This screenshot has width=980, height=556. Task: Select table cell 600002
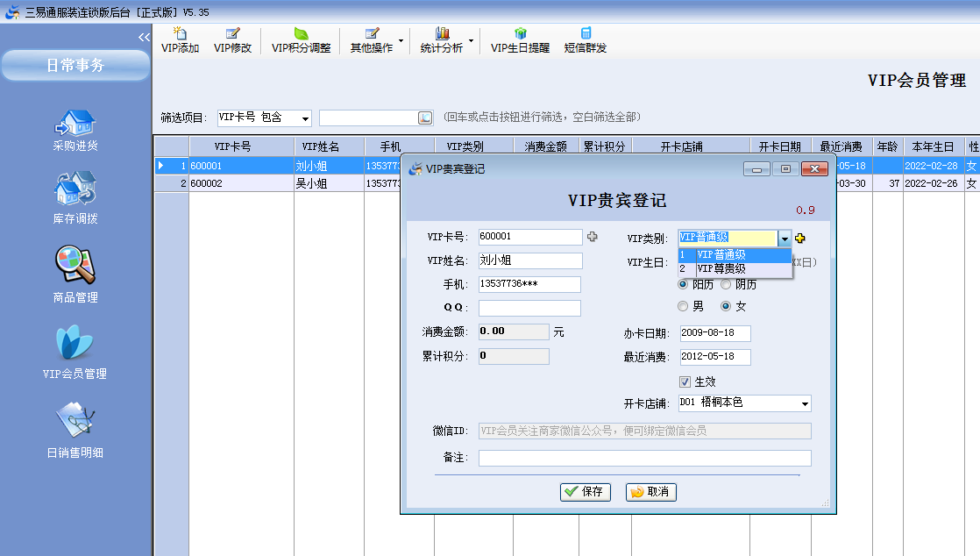click(x=241, y=183)
